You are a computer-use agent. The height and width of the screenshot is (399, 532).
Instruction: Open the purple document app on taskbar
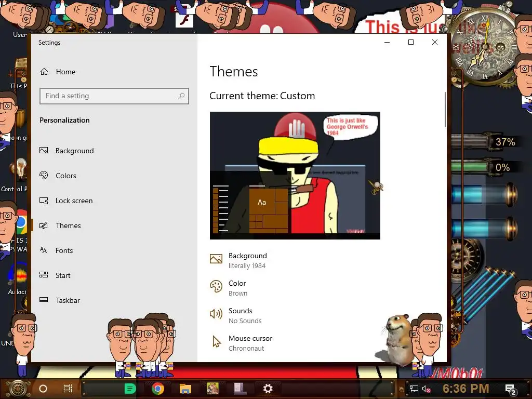click(x=240, y=389)
